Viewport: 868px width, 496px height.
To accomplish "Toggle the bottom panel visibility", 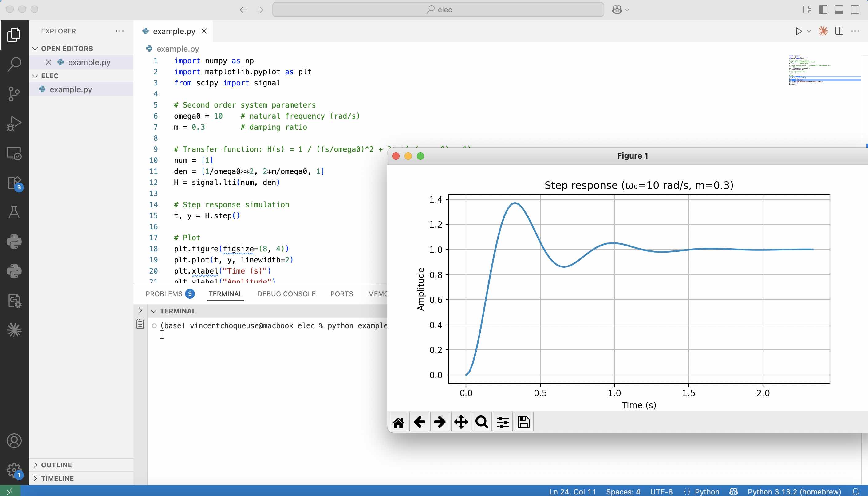I will [x=839, y=10].
